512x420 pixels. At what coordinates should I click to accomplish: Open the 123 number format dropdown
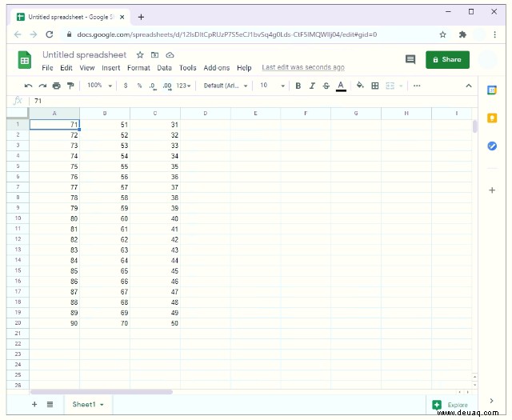click(x=183, y=86)
